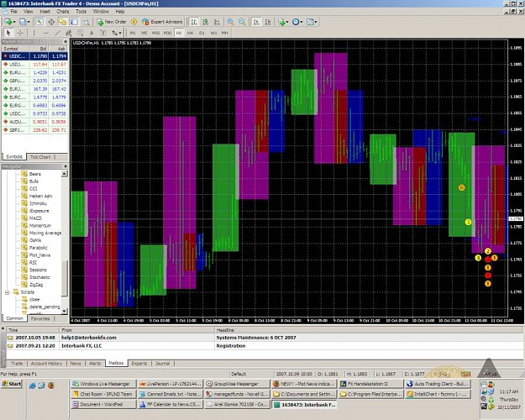Zoom in on the chart
525x420 pixels.
[230, 22]
